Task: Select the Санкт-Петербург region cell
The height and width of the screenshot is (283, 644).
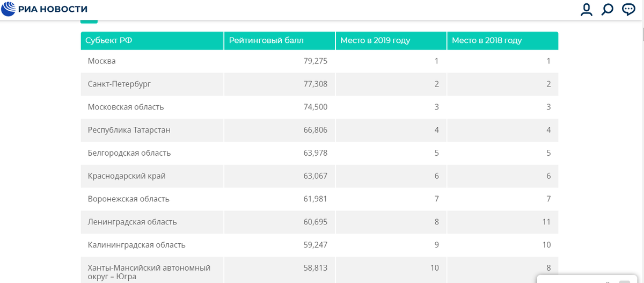Action: (x=119, y=84)
